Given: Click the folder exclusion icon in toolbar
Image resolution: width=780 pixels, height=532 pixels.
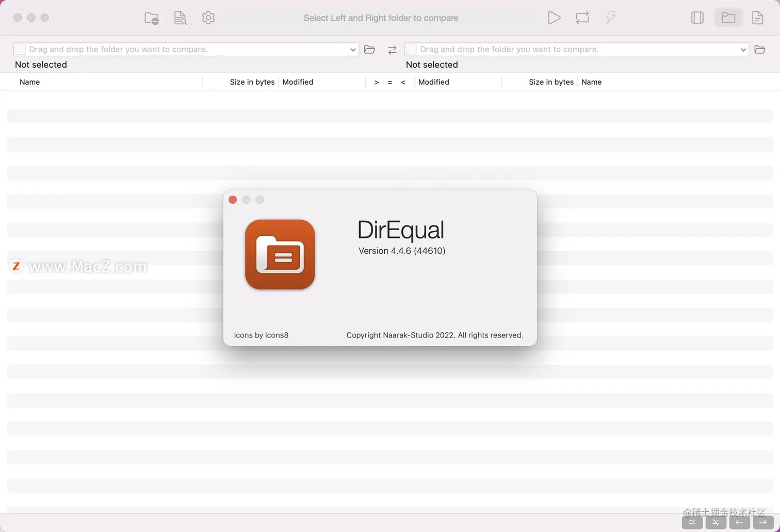Looking at the screenshot, I should tap(152, 18).
